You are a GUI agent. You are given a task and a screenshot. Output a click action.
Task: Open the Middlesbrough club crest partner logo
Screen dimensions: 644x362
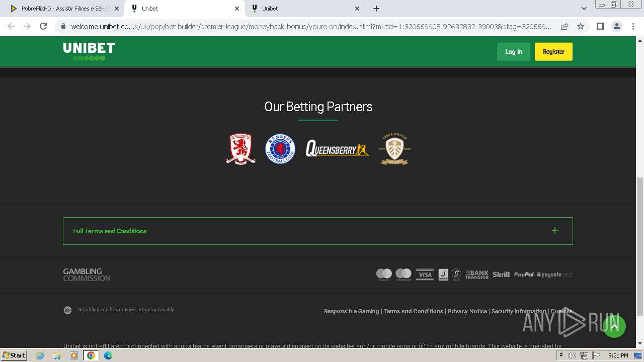[240, 149]
